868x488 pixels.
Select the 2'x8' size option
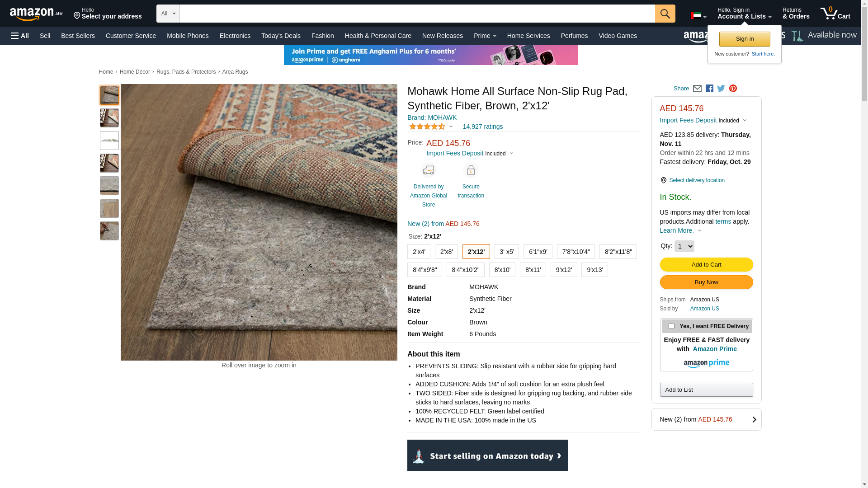pyautogui.click(x=446, y=252)
